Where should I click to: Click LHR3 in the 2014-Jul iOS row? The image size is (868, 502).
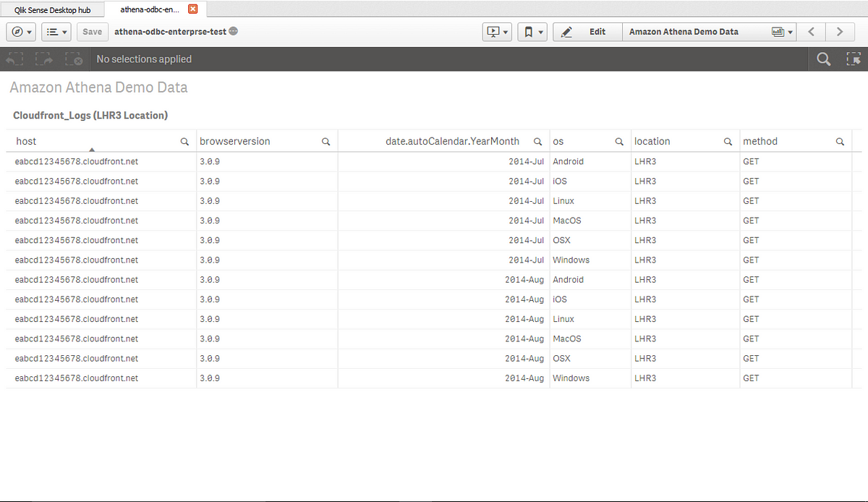(x=645, y=181)
